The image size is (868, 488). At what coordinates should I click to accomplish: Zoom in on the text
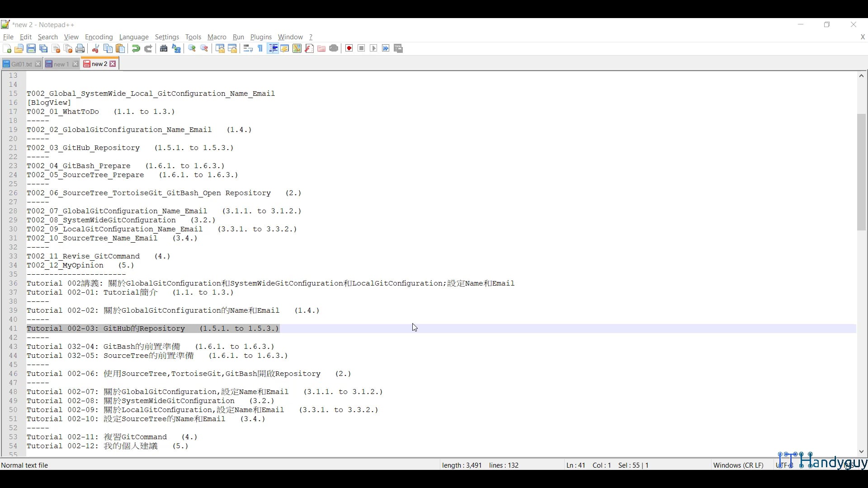(192, 48)
